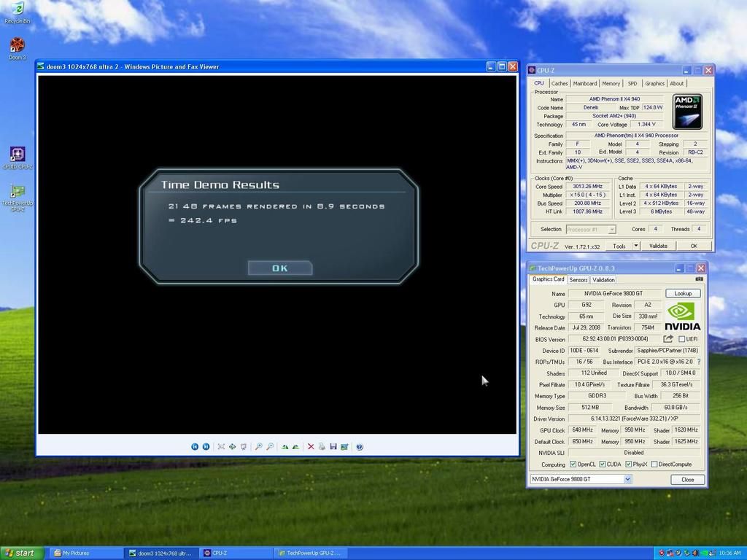Start slide show from viewer toolbar
Image resolution: width=747 pixels, height=560 pixels.
click(x=244, y=447)
